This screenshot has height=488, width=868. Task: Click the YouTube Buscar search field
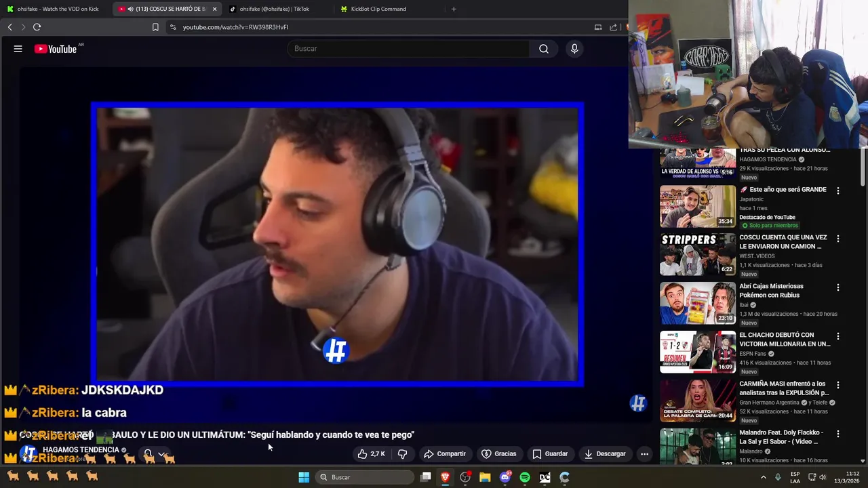tap(409, 49)
